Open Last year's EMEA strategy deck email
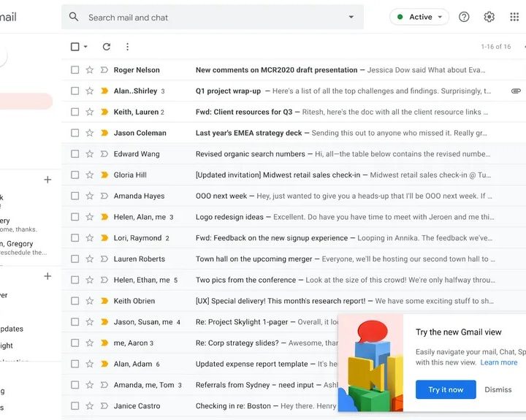 pyautogui.click(x=294, y=133)
